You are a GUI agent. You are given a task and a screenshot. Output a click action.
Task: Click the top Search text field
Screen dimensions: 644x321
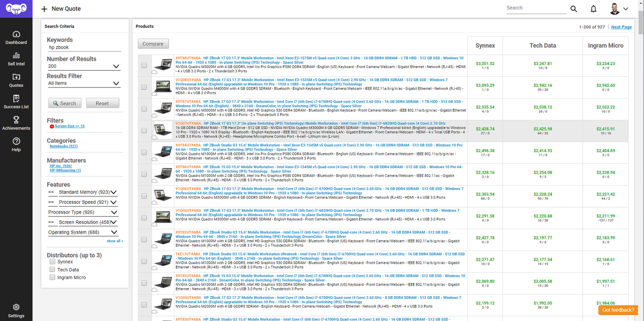[x=536, y=8]
